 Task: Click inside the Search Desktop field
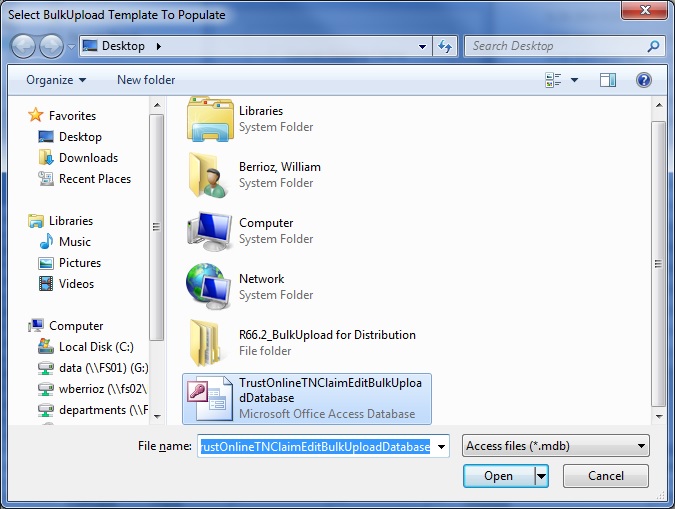(x=555, y=46)
